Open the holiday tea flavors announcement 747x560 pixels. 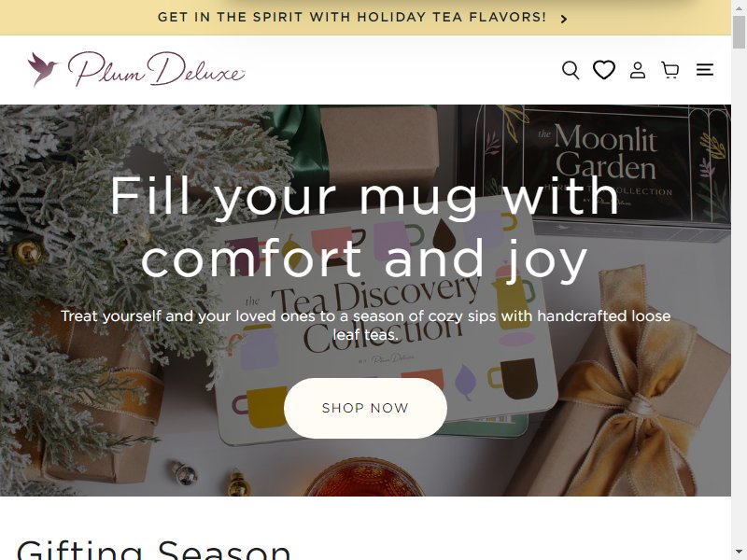[352, 17]
